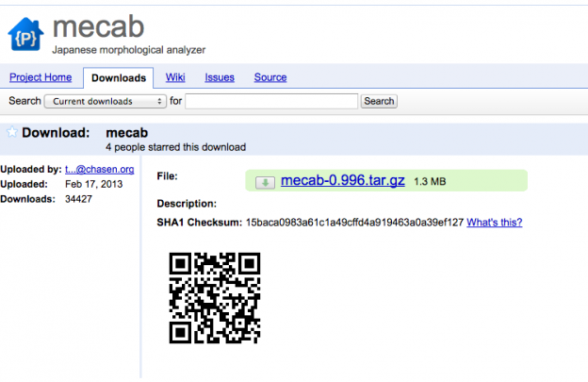588x382 pixels.
Task: Go to the Issues tab
Action: tap(220, 77)
